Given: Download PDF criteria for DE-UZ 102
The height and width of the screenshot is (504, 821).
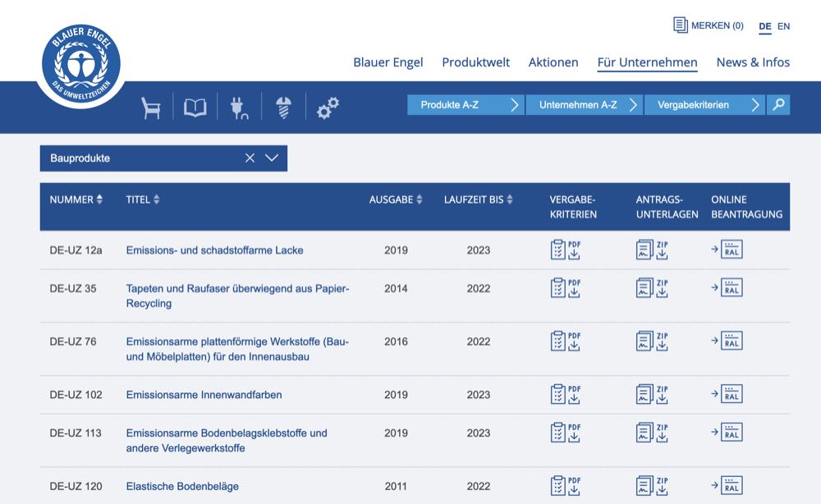Looking at the screenshot, I should [566, 394].
